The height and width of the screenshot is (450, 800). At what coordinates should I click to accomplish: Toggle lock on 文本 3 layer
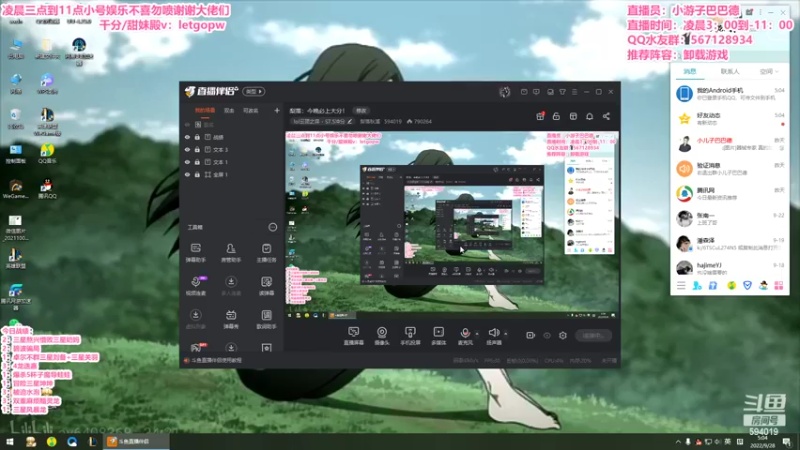(197, 149)
